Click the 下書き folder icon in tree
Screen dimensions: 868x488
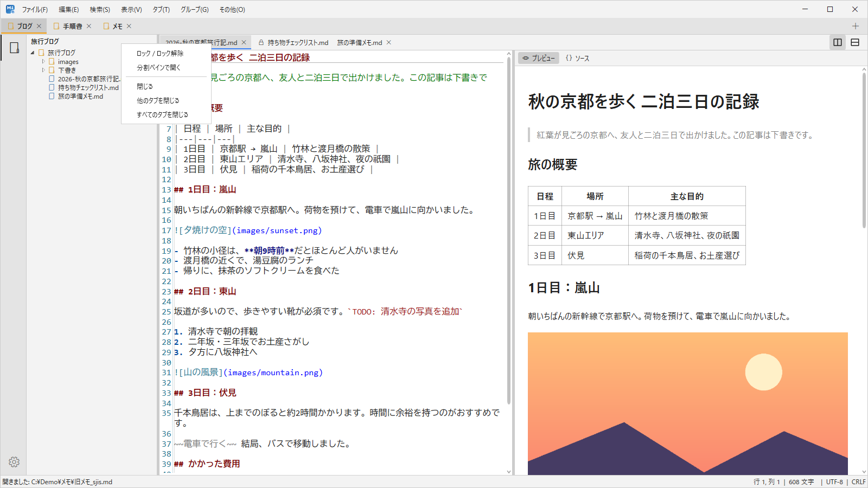coord(52,70)
